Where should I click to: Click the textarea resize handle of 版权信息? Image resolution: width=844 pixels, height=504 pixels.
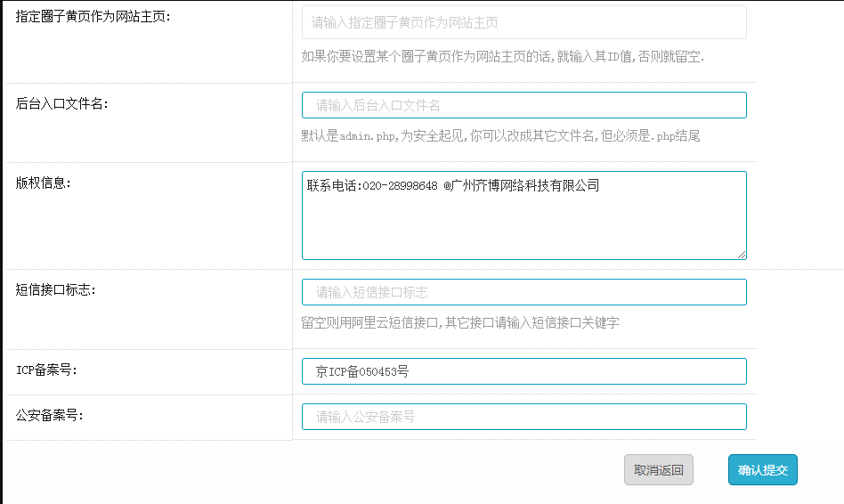pos(742,256)
